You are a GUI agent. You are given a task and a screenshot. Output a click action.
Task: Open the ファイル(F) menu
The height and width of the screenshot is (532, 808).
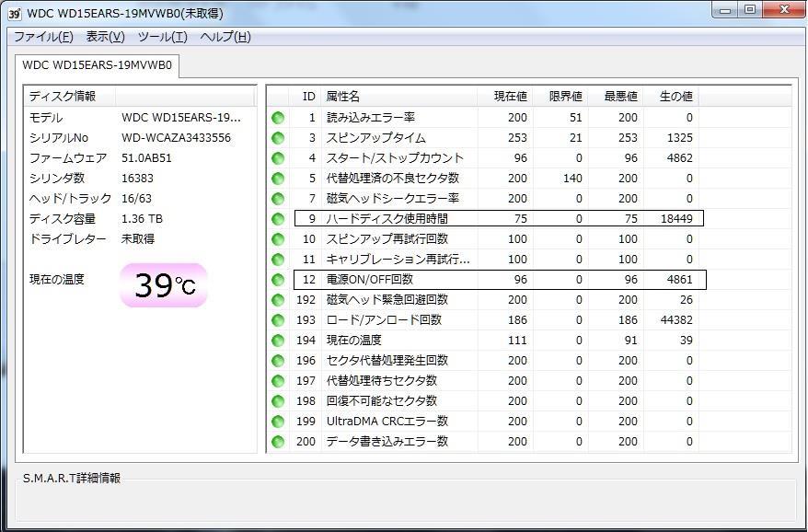tap(43, 37)
